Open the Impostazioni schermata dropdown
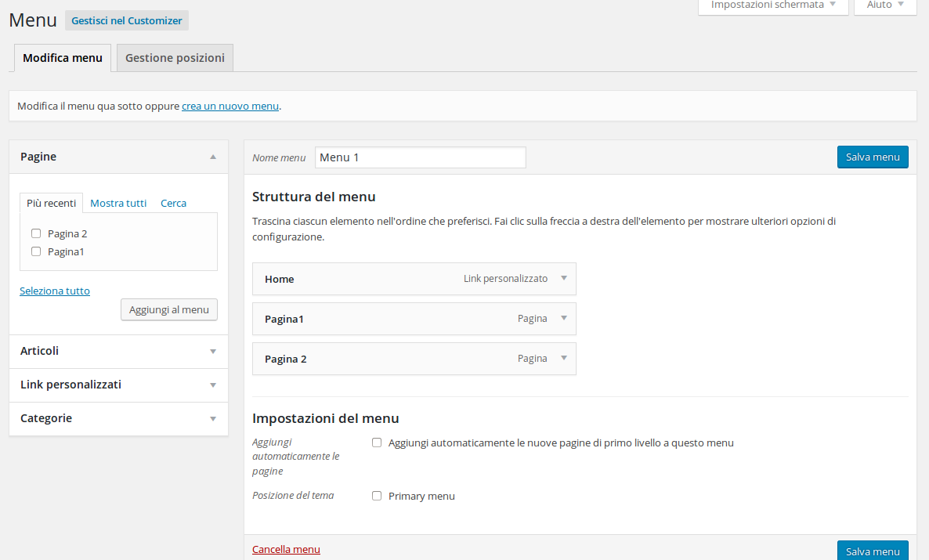This screenshot has width=929, height=560. point(772,5)
